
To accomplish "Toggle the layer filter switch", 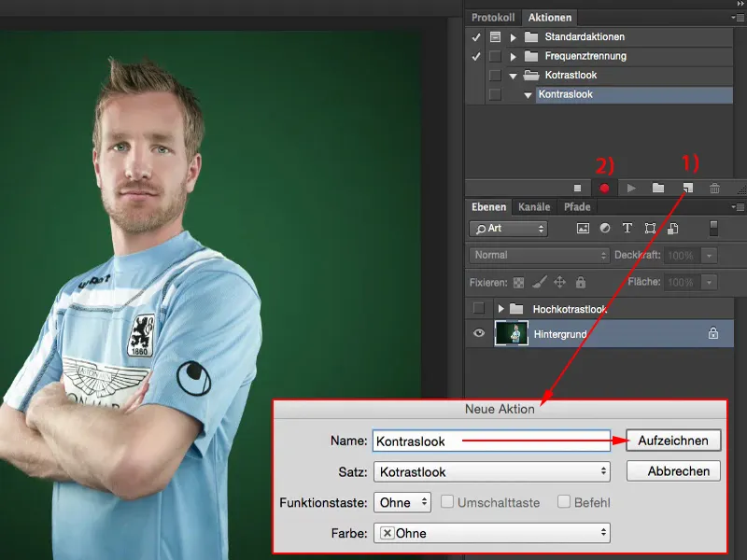I will [713, 228].
